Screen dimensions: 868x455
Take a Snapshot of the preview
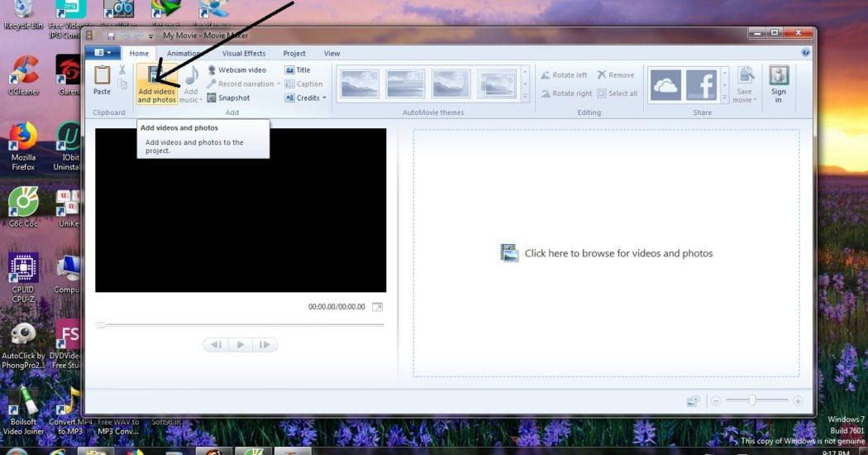point(228,98)
